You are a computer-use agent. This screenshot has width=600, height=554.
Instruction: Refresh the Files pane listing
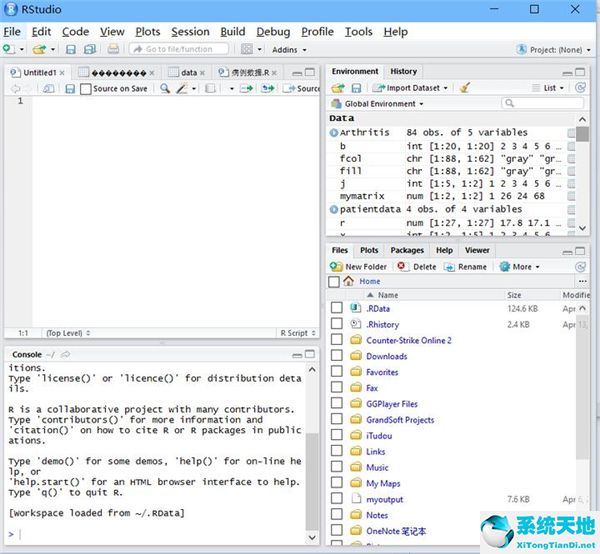[580, 267]
